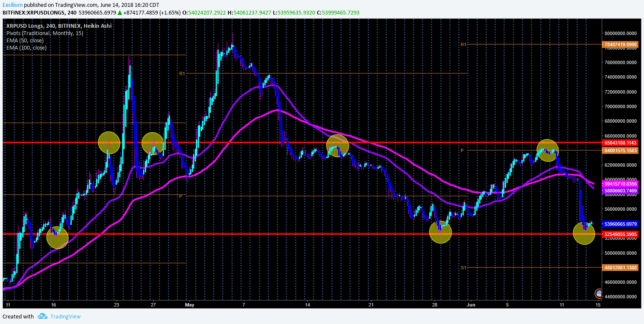Click the 27 date label on the time axis
Viewport: 644px width, 324px height.
pyautogui.click(x=153, y=305)
